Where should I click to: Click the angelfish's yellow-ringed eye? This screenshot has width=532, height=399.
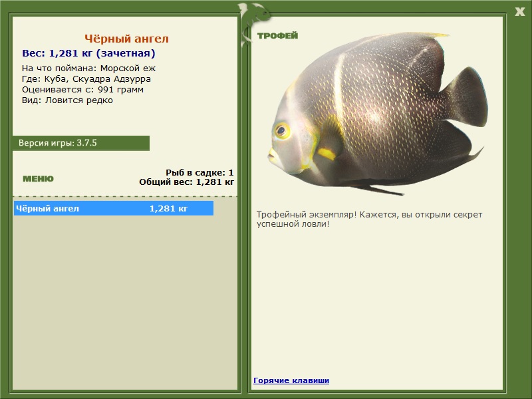[281, 130]
